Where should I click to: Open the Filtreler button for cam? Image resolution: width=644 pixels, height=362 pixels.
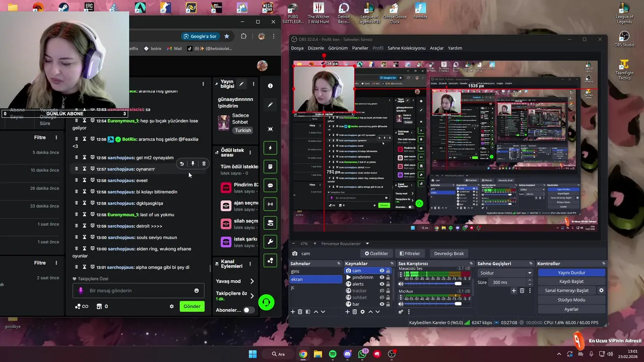tap(410, 253)
